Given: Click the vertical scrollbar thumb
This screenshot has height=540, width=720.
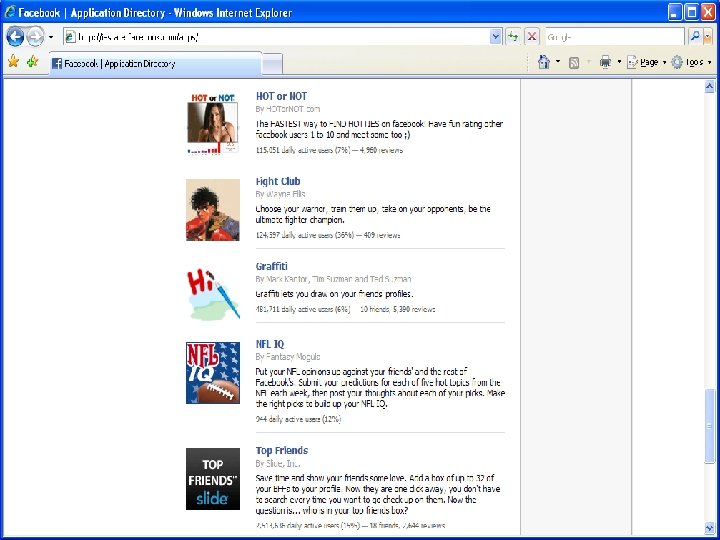Looking at the screenshot, I should pyautogui.click(x=709, y=427).
